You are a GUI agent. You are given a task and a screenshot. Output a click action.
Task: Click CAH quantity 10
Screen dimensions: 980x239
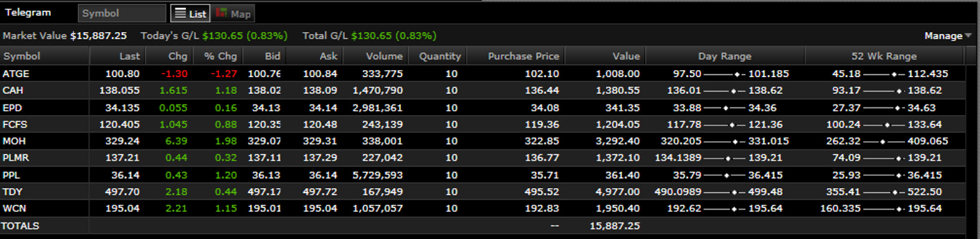click(x=452, y=90)
